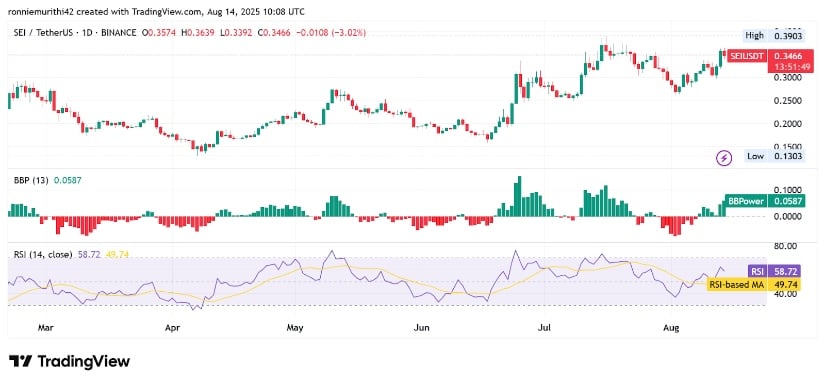Click the RSI (14, close) indicator title
This screenshot has height=384, width=825.
click(x=43, y=255)
